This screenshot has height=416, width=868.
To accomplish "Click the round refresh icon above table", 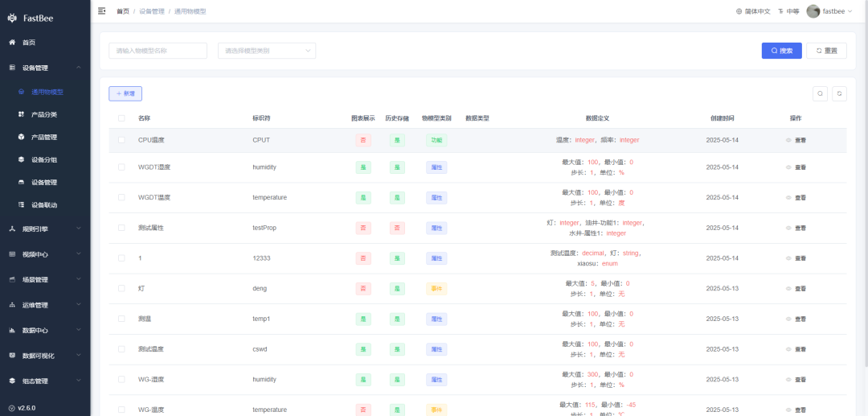I will click(x=839, y=93).
